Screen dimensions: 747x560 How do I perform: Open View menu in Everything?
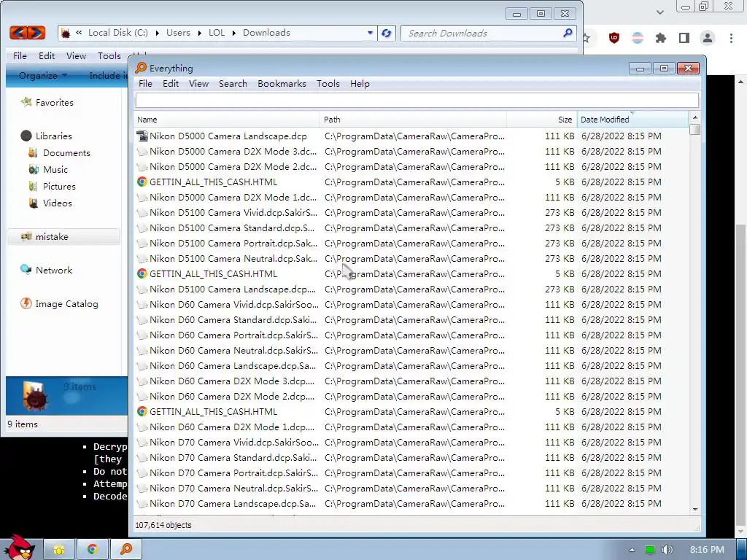tap(198, 84)
